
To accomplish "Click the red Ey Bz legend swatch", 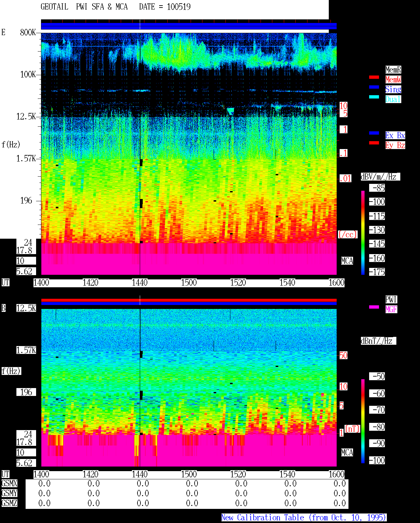I will 374,143.
